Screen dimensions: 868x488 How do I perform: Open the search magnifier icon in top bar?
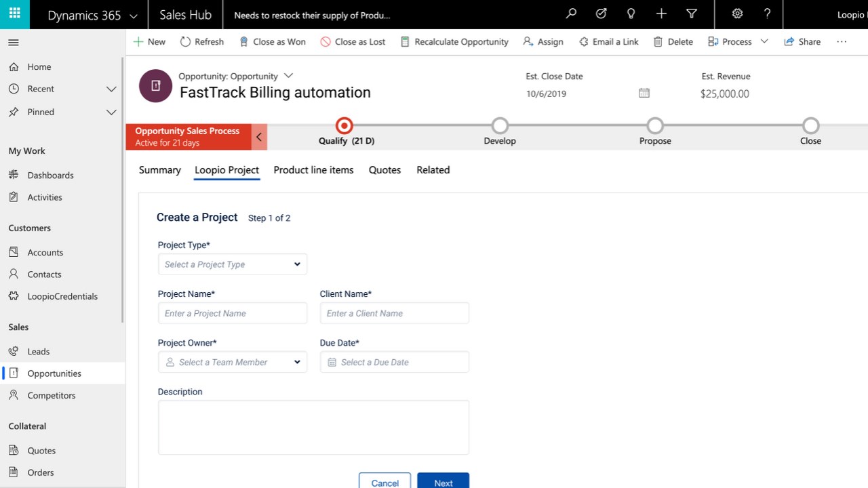coord(571,14)
